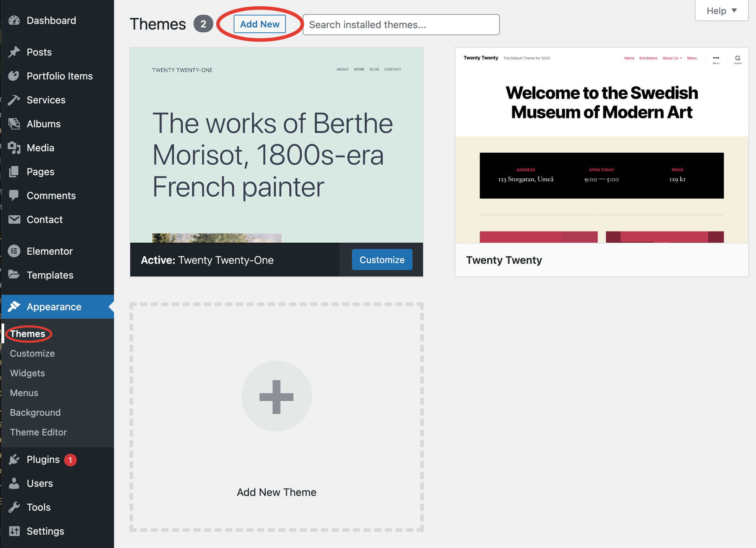Screen dimensions: 756x548
Task: Open Widgets submenu item
Action: tap(27, 373)
